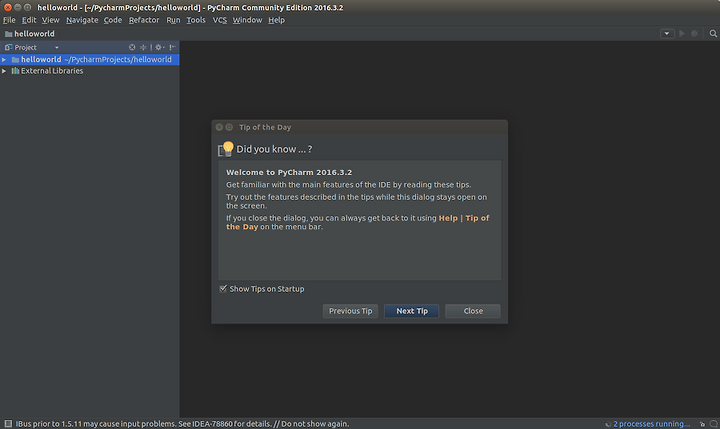Click the Run play icon
Image resolution: width=720 pixels, height=429 pixels.
(682, 34)
